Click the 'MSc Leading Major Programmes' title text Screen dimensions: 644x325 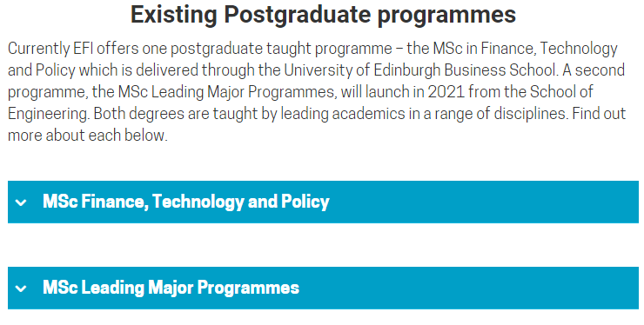coord(171,288)
